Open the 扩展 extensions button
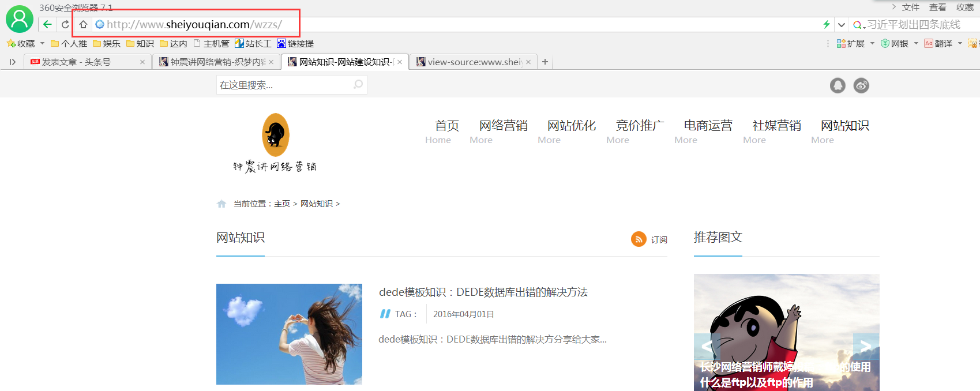Screen dimensions: 980x391 click(851, 43)
